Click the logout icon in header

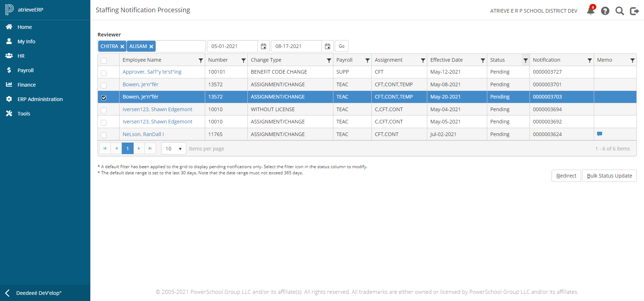tap(634, 11)
